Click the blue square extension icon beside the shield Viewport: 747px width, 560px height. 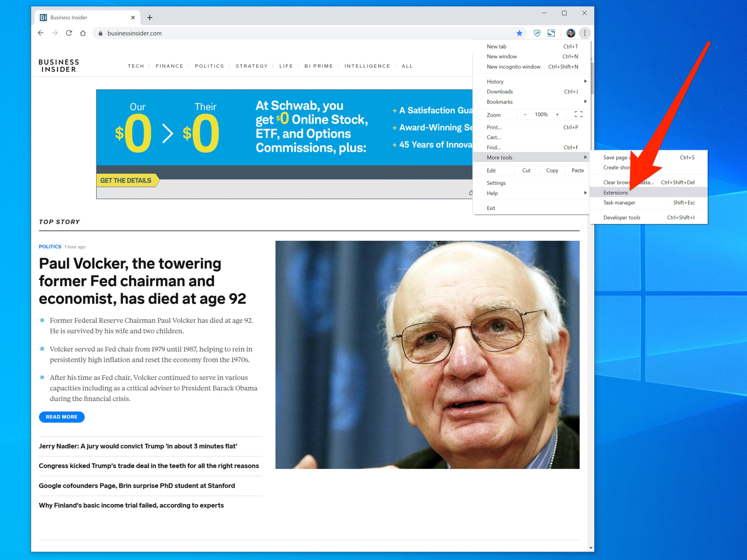tap(551, 33)
